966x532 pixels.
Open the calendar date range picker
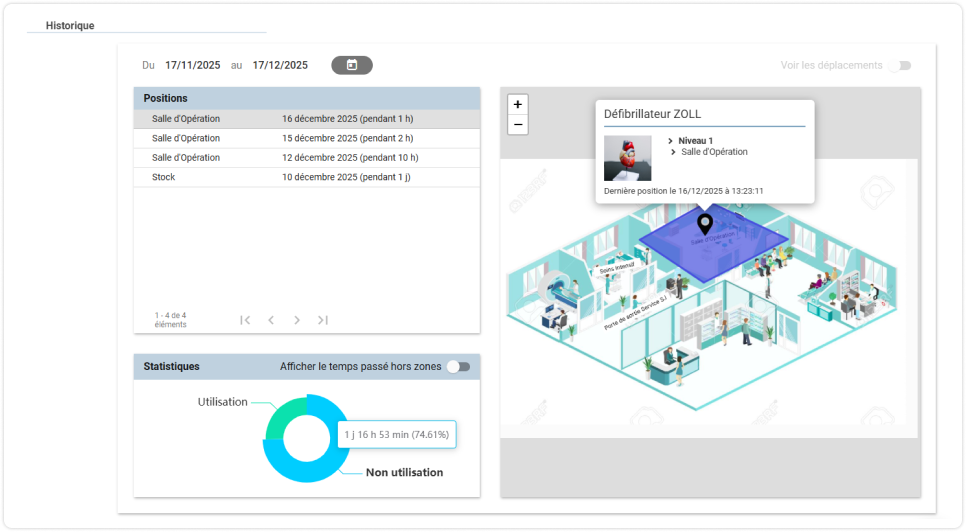(x=352, y=65)
